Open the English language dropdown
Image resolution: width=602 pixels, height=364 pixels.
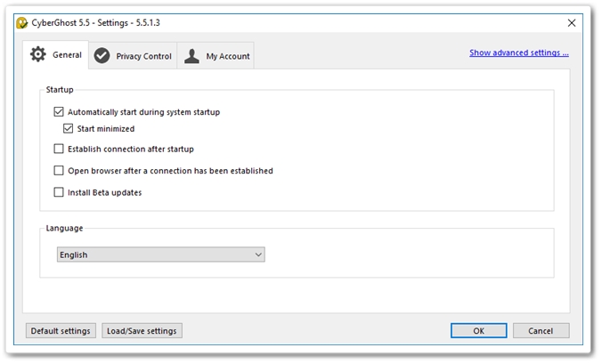click(x=161, y=255)
